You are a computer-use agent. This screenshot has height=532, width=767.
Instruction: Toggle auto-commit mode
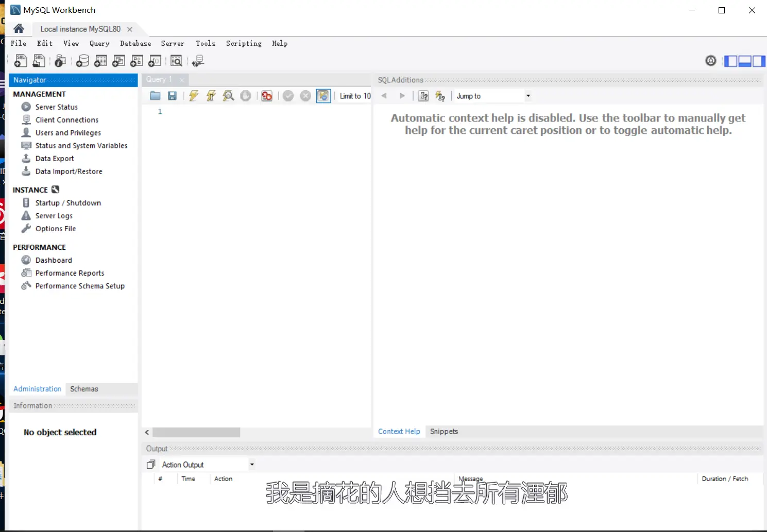pyautogui.click(x=323, y=96)
